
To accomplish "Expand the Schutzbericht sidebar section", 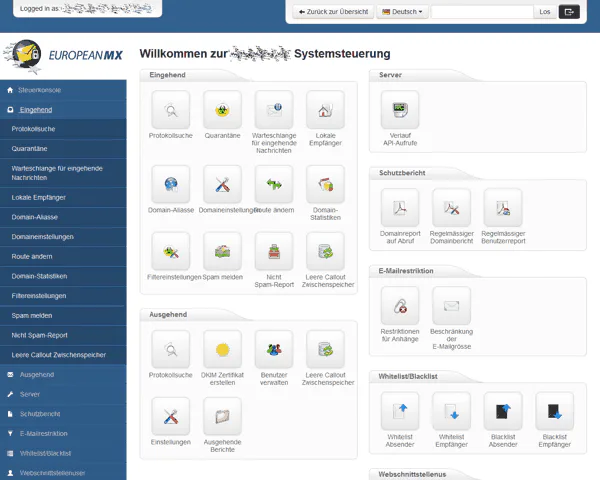I will 63,414.
